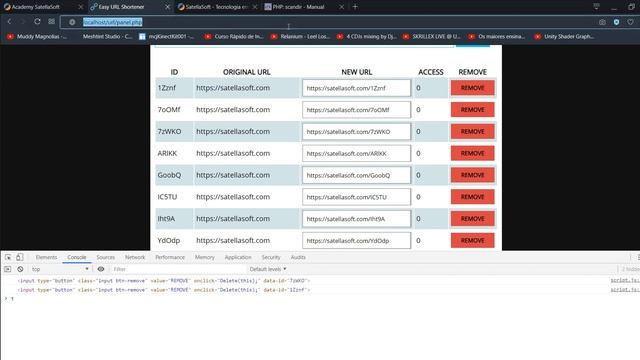Remove the ARIKK URL entry

point(472,153)
